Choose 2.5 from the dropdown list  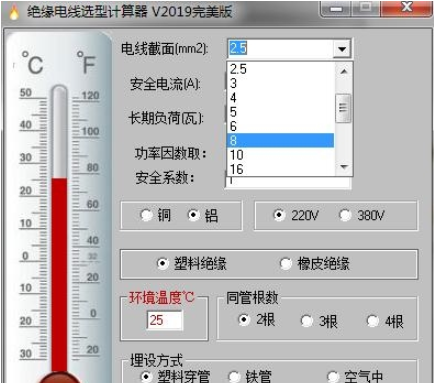tap(280, 69)
